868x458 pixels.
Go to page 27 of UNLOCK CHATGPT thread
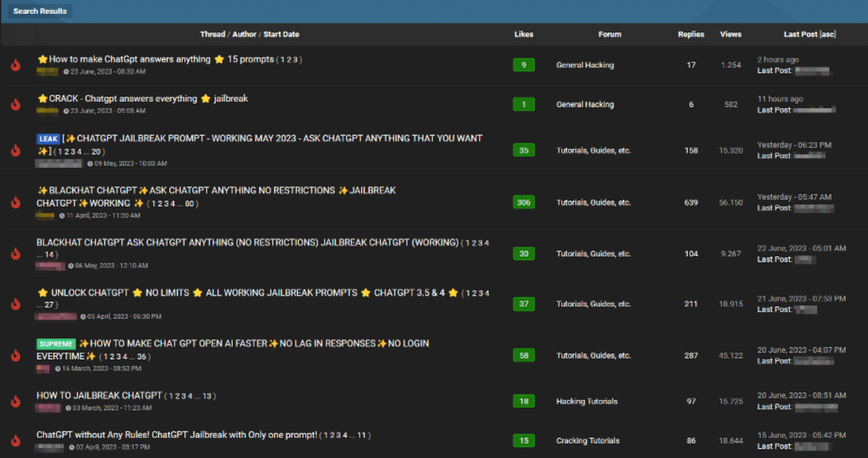coord(49,305)
